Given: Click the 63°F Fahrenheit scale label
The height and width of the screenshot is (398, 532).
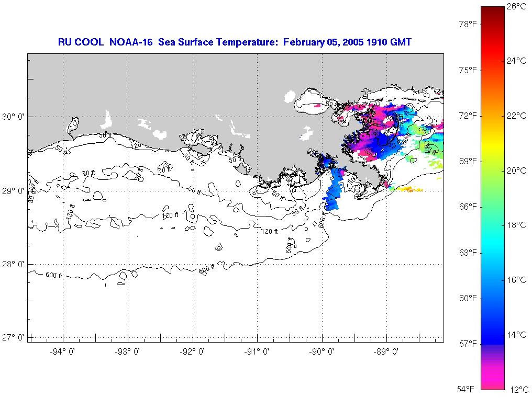Looking at the screenshot, I should 468,253.
